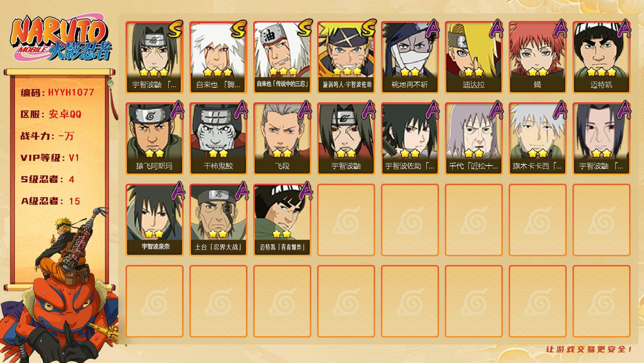This screenshot has height=363, width=644.
Task: Choose the 干柿鬼鲛 ninja card
Action: (218, 138)
